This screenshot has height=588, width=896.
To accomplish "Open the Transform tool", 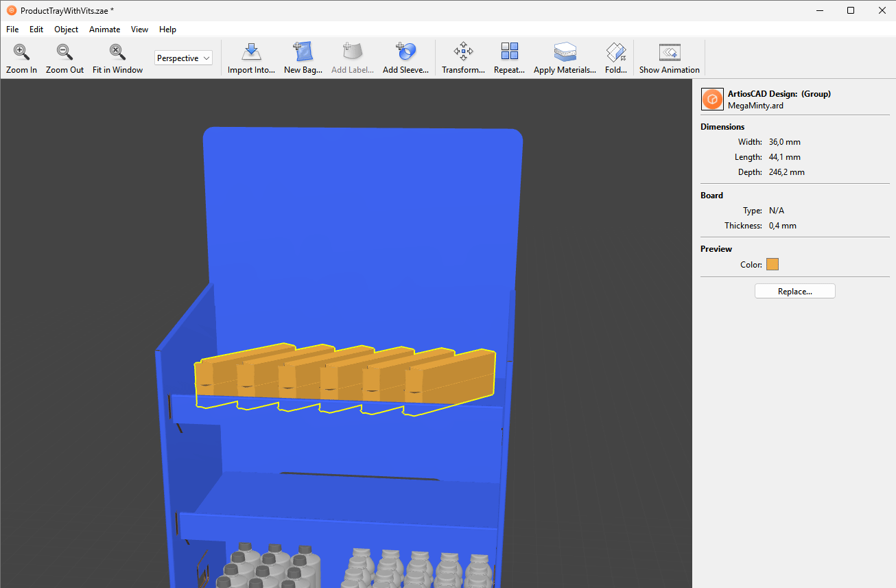I will pos(463,52).
